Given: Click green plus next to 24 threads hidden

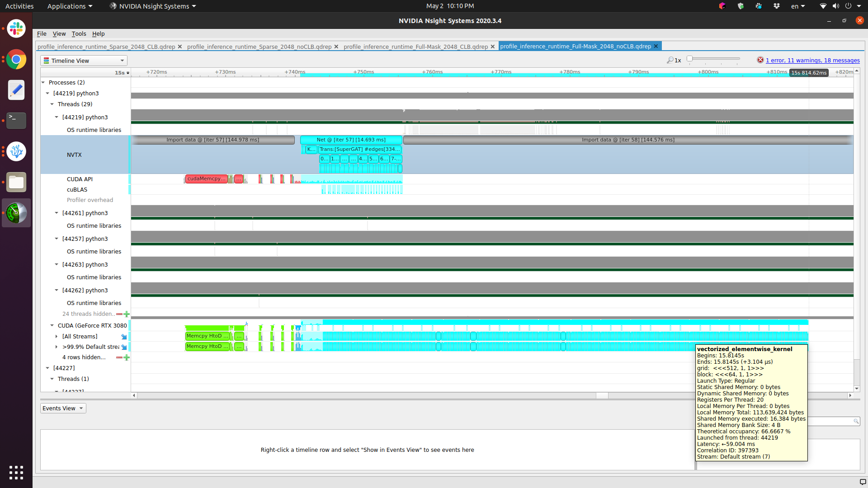Looking at the screenshot, I should 127,314.
